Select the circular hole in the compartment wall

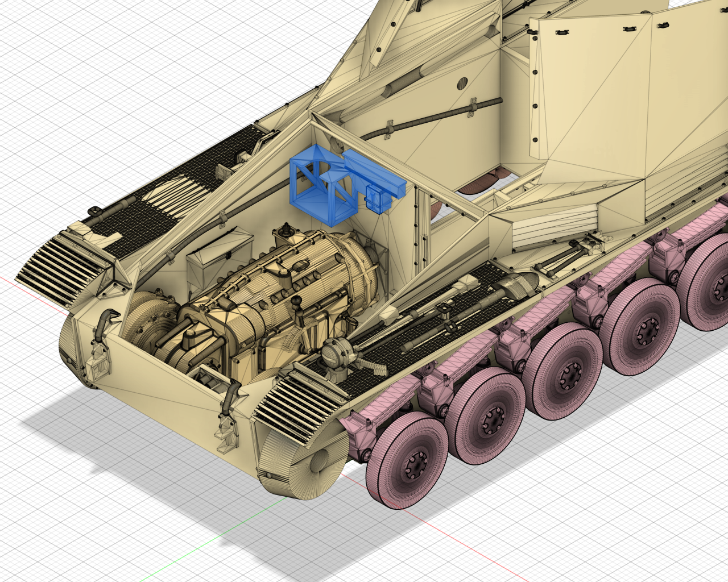pyautogui.click(x=462, y=83)
